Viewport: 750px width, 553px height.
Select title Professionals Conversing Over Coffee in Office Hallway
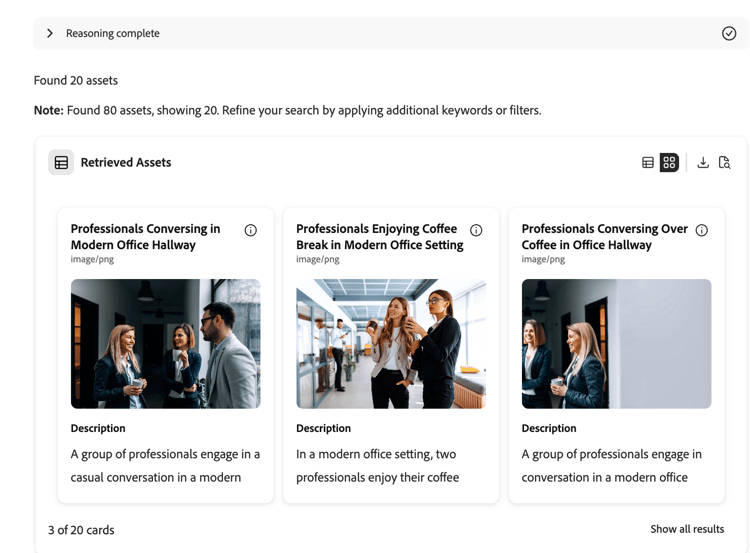tap(605, 237)
